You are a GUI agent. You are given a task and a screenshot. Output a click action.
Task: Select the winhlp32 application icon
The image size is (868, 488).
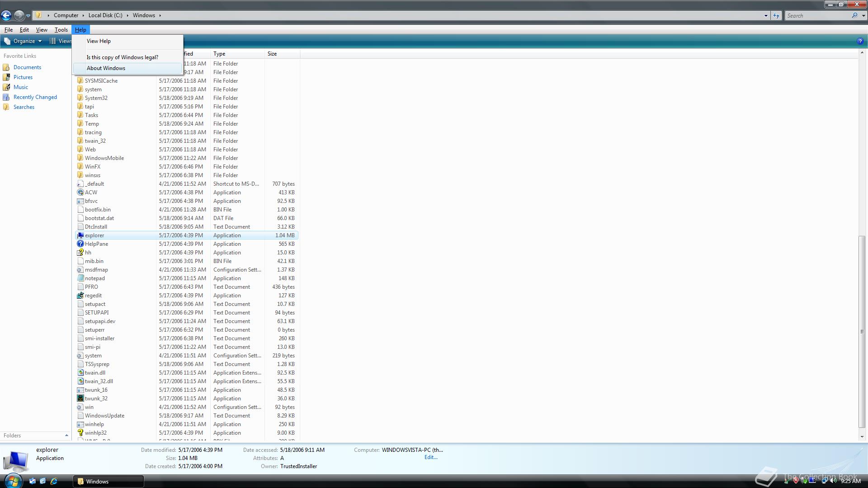point(80,433)
